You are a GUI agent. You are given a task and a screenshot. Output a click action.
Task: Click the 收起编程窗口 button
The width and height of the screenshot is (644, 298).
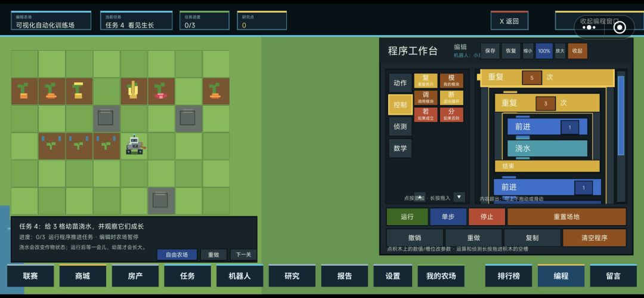599,21
